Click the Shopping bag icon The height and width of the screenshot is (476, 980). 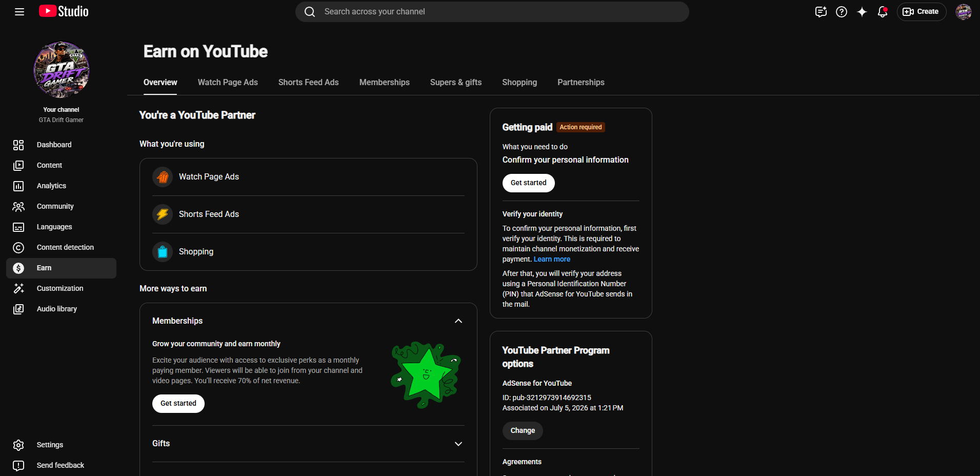pos(163,252)
